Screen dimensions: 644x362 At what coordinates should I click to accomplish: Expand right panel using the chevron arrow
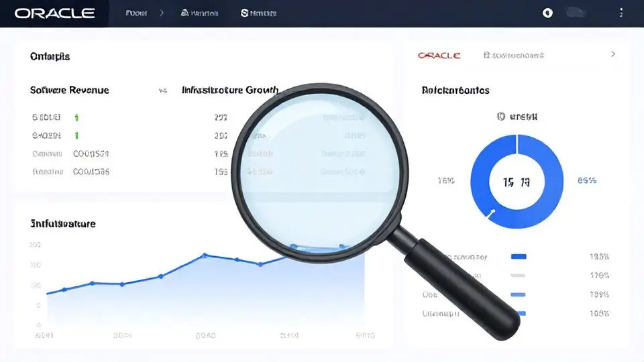coord(612,54)
